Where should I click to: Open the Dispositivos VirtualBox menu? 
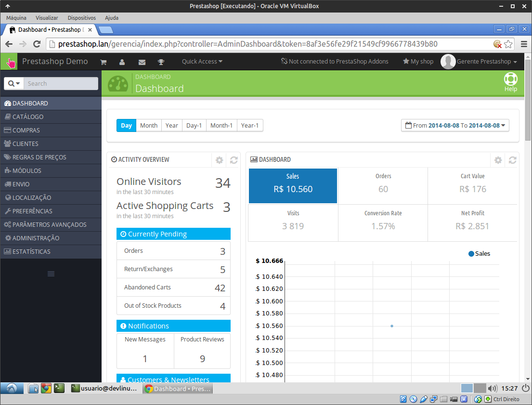[x=82, y=18]
